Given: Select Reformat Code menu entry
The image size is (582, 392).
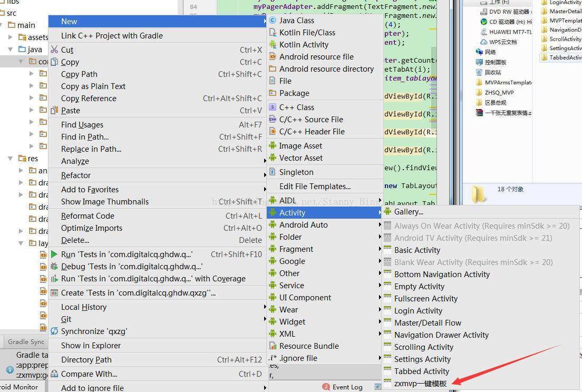Looking at the screenshot, I should [x=158, y=216].
